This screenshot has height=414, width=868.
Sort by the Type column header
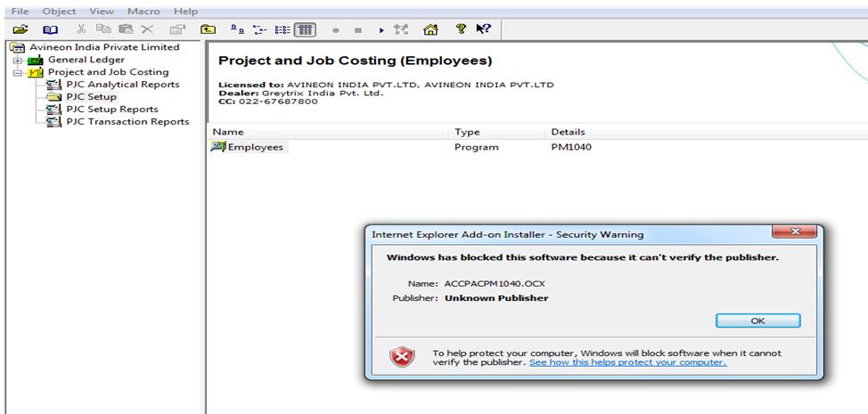coord(496,132)
